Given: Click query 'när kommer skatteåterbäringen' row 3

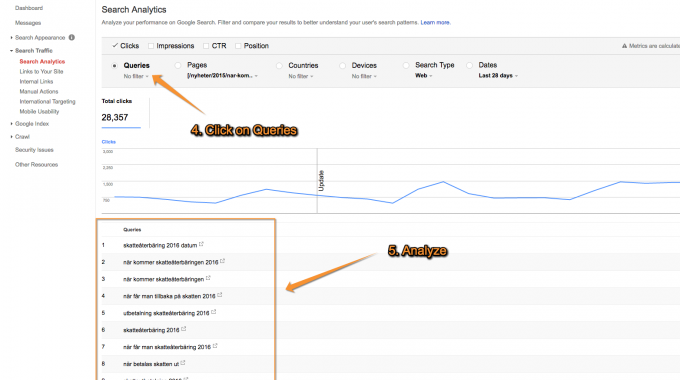Looking at the screenshot, I should (x=163, y=279).
